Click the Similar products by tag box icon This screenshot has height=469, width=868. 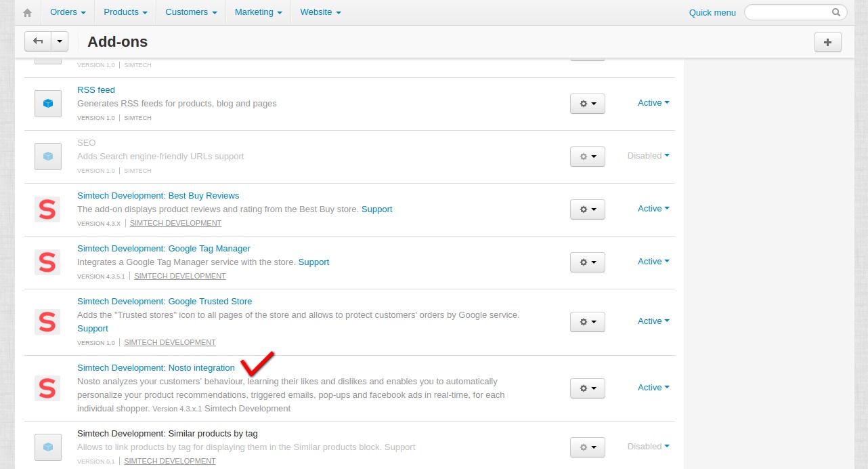(x=48, y=447)
